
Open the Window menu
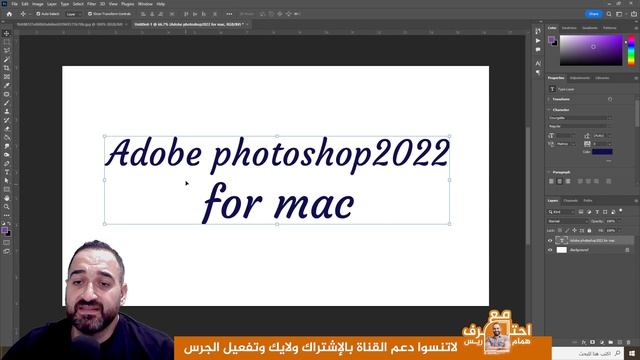(x=145, y=4)
